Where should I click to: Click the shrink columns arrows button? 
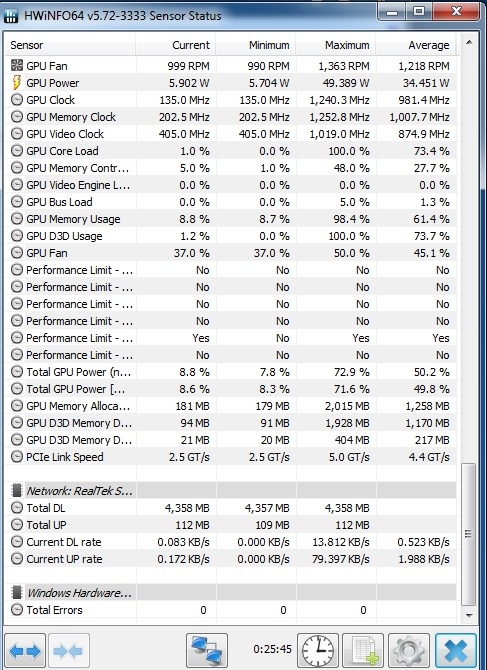[x=69, y=651]
